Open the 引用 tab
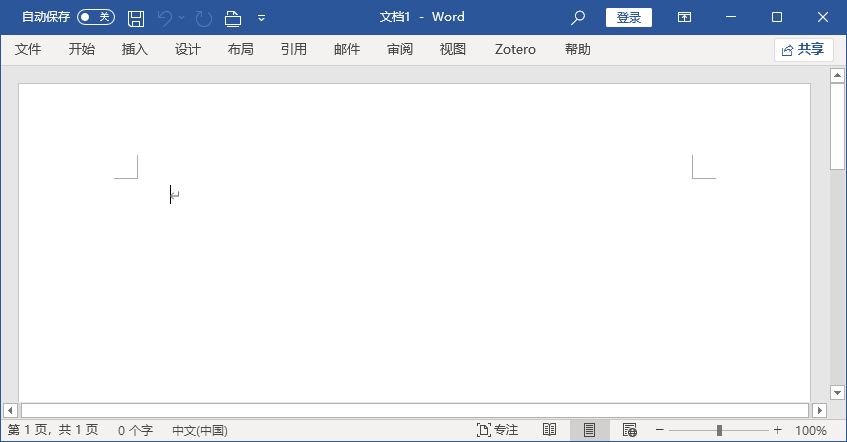Image resolution: width=847 pixels, height=442 pixels. (x=293, y=49)
